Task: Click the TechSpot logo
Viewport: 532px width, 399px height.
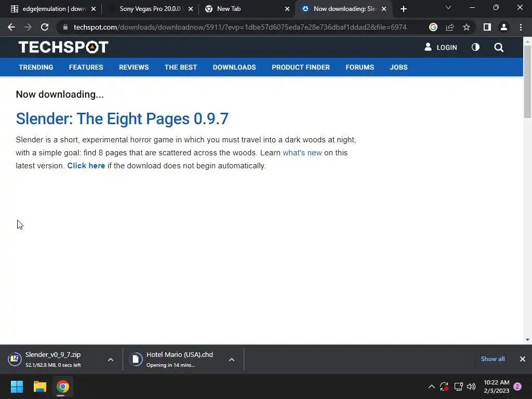Action: coord(63,47)
